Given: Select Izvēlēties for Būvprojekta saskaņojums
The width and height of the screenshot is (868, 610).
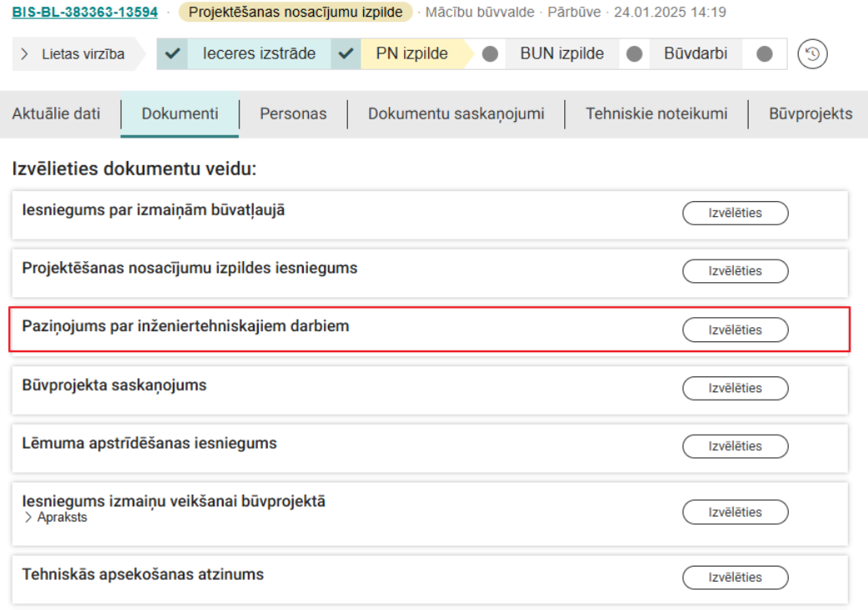Looking at the screenshot, I should click(x=735, y=388).
